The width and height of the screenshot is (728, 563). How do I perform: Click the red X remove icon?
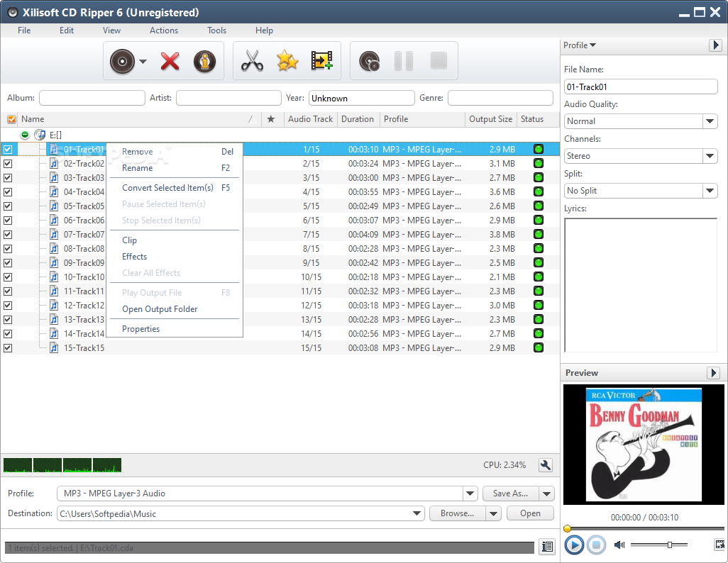tap(170, 61)
